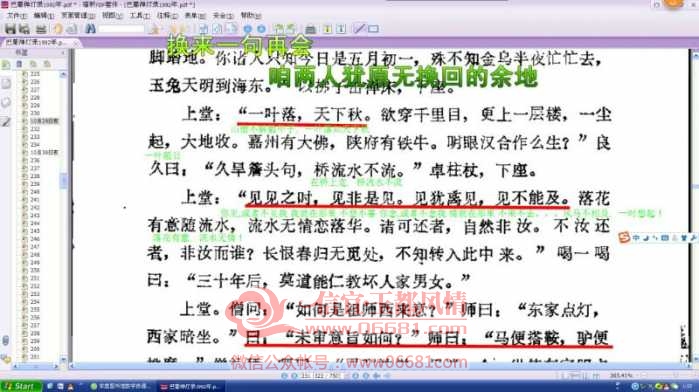The image size is (699, 392).
Task: Select bookmark 259 in the list
Action: tap(35, 341)
